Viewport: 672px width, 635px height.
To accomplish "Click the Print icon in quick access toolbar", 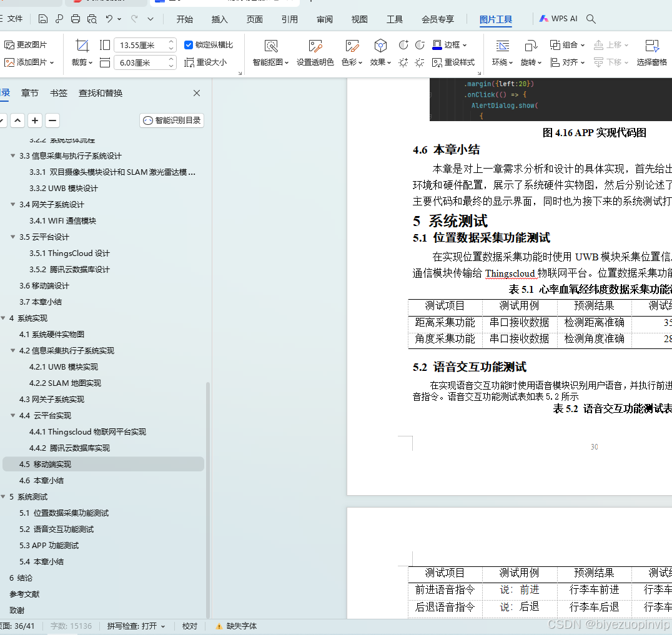I will pos(76,19).
